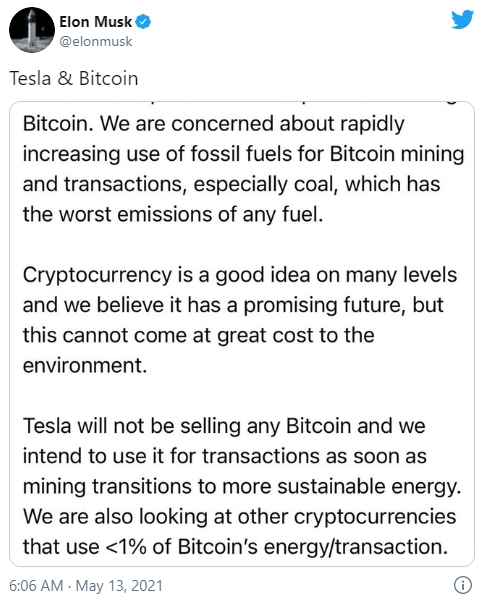This screenshot has width=488, height=599.
Task: Open the Elon Musk display name
Action: pyautogui.click(x=96, y=22)
